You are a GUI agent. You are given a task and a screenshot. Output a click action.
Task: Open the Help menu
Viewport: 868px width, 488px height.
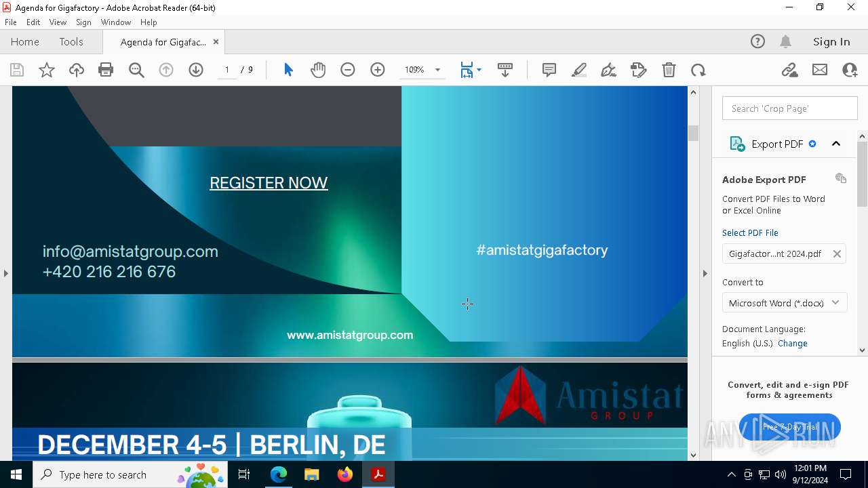(x=149, y=22)
